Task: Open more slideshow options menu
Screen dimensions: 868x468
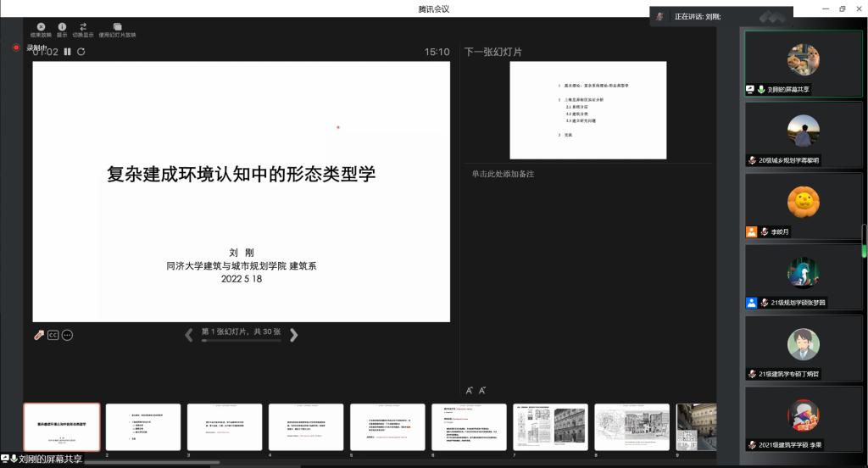Action: (67, 335)
